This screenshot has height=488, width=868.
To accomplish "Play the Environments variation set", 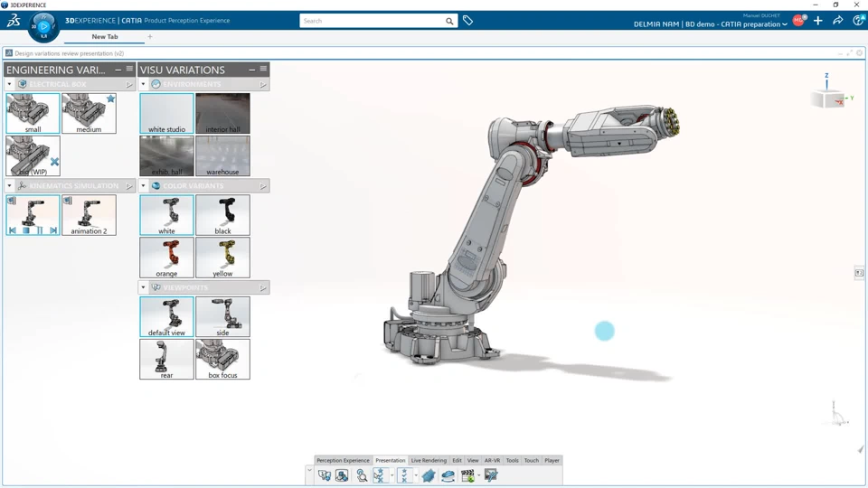I will pyautogui.click(x=263, y=85).
